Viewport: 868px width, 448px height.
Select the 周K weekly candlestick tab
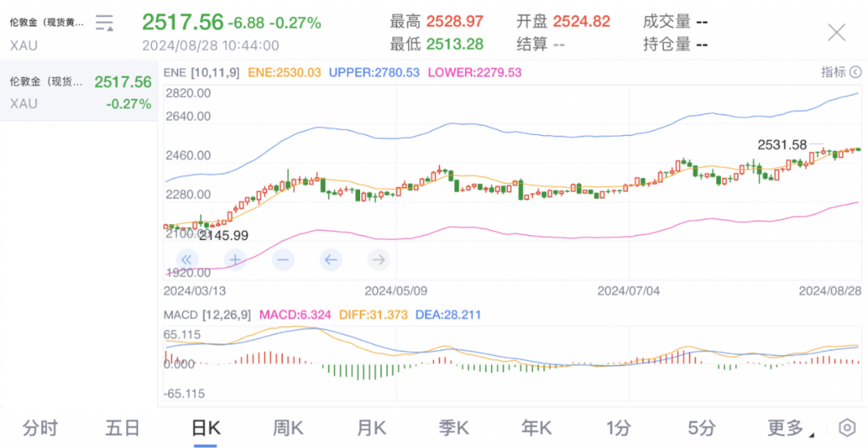click(x=288, y=427)
